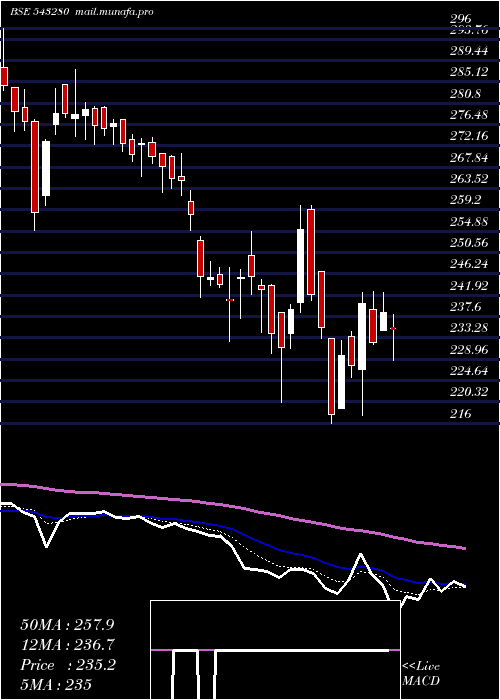Click the 237.6 price axis label

click(x=466, y=307)
